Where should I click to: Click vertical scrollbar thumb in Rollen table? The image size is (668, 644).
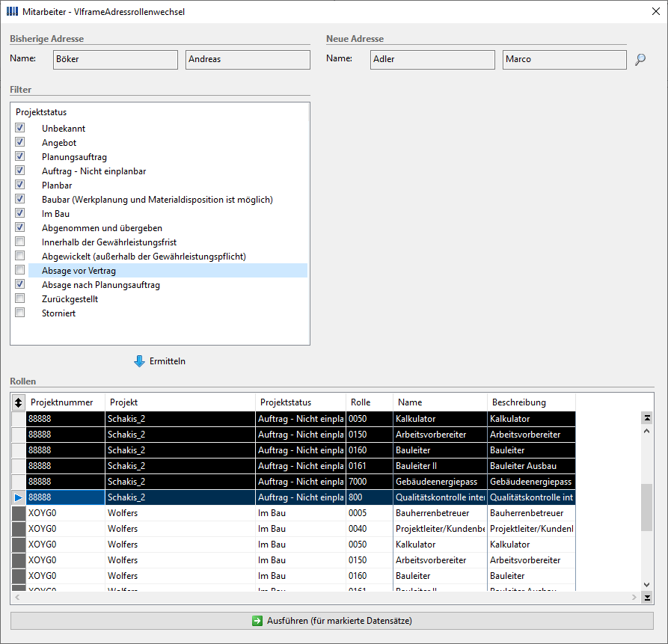click(647, 507)
